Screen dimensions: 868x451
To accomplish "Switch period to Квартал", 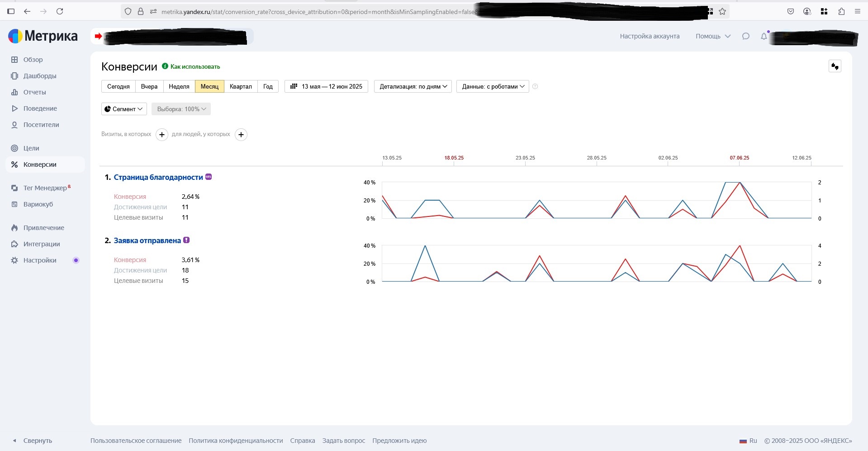I will pos(240,86).
